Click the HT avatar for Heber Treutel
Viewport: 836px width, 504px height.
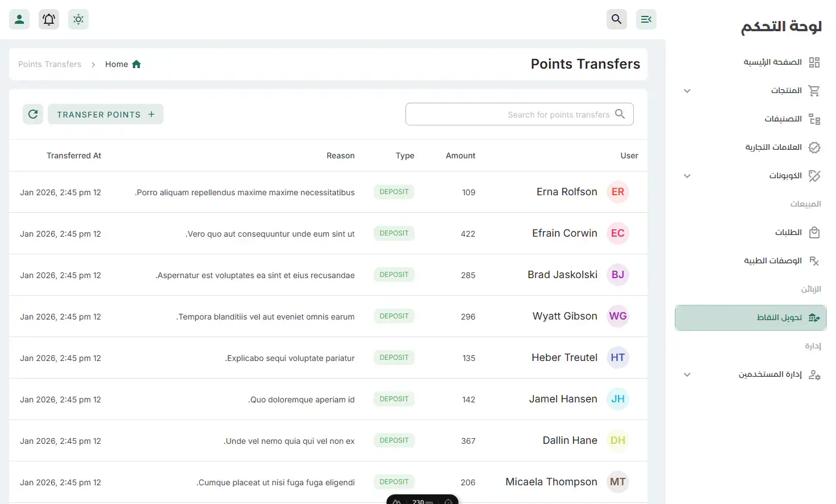[618, 358]
